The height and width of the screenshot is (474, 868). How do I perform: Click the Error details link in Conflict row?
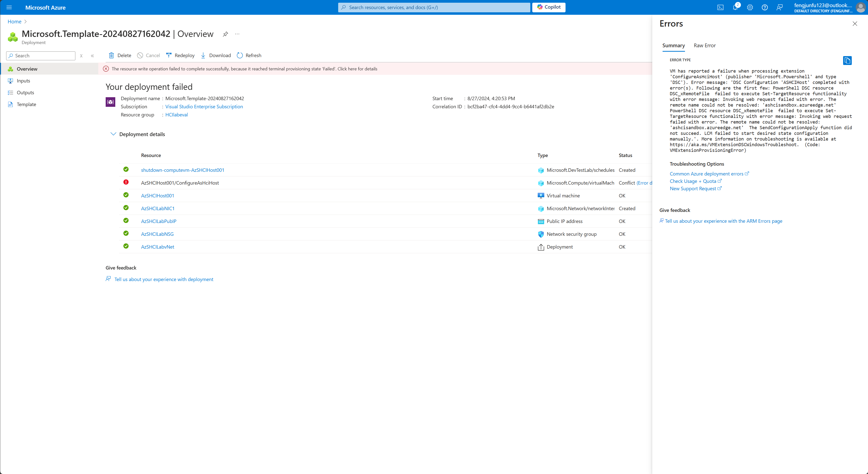tap(644, 183)
